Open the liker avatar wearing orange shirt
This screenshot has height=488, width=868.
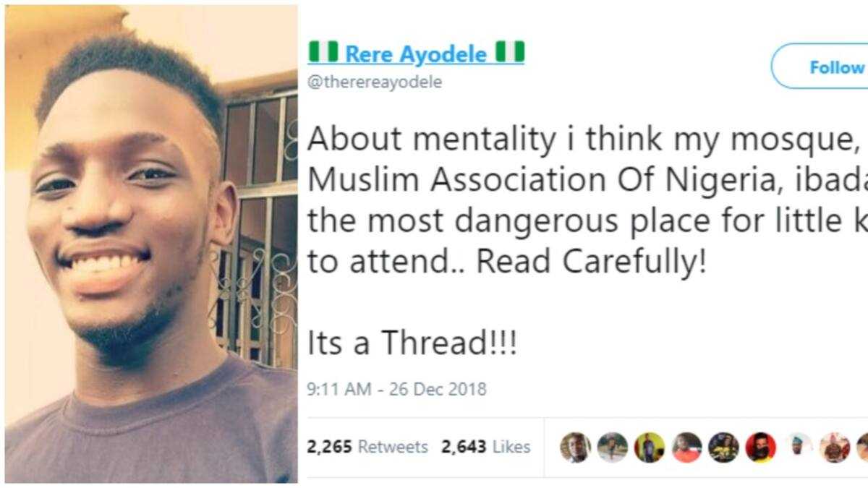(x=686, y=448)
